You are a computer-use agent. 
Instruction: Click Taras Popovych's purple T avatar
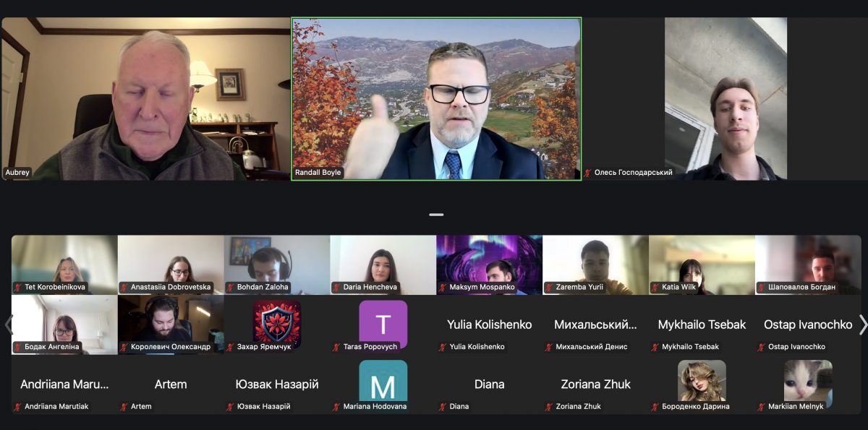(383, 324)
